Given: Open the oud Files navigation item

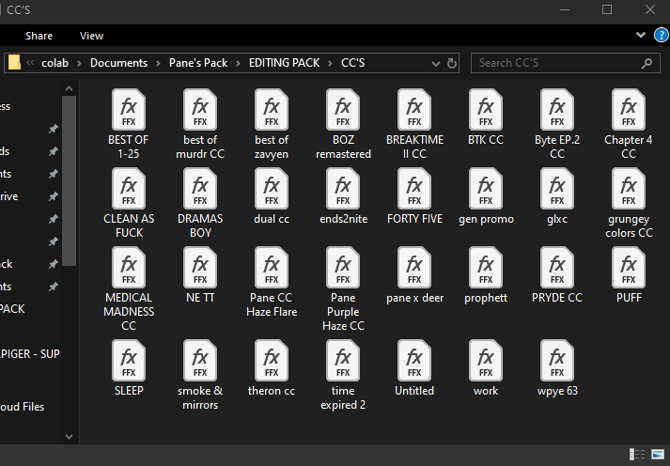Looking at the screenshot, I should tap(22, 407).
